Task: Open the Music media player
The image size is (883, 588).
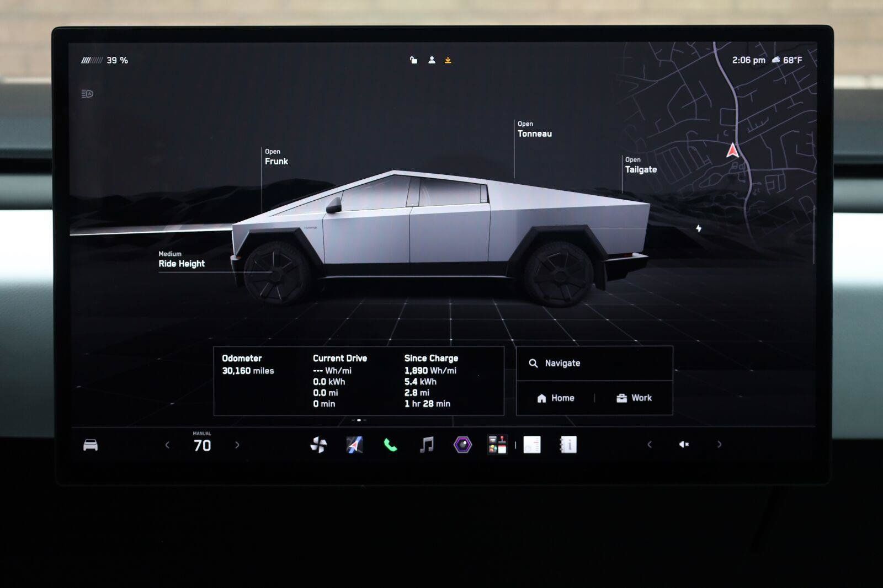Action: 427,445
